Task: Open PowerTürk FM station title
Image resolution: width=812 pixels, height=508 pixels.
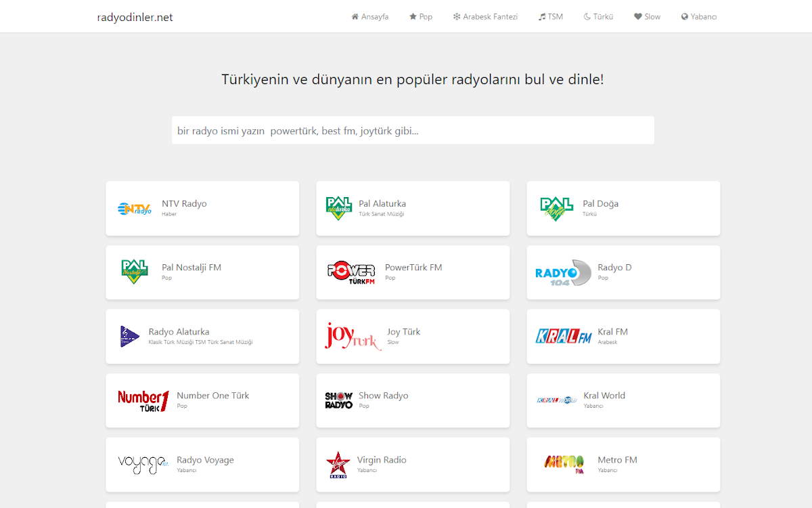Action: pos(413,268)
